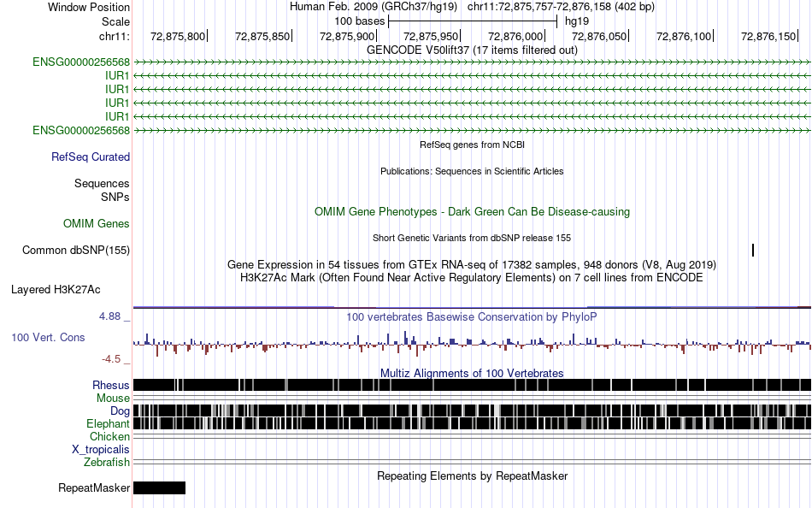Click the "Rhesus" species label

111,385
